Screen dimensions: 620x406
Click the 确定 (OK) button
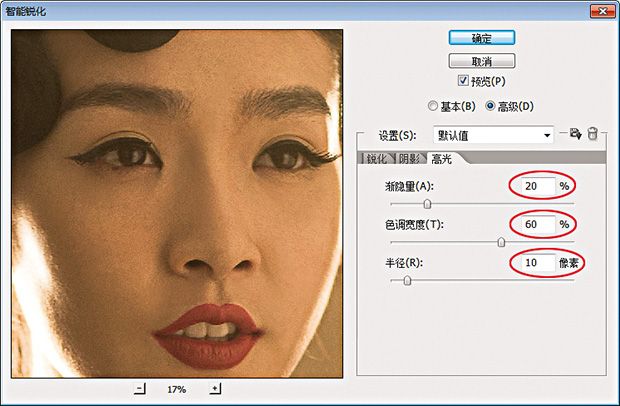pyautogui.click(x=482, y=38)
